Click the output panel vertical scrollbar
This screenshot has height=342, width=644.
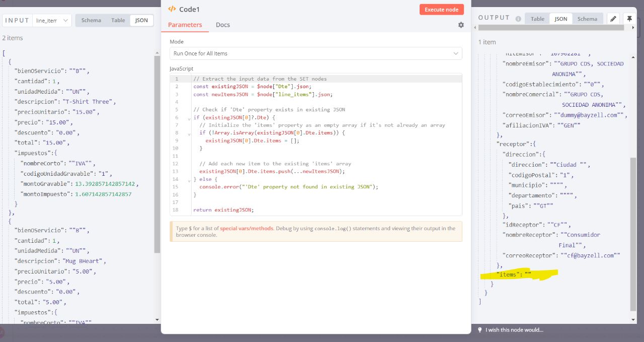click(x=632, y=232)
